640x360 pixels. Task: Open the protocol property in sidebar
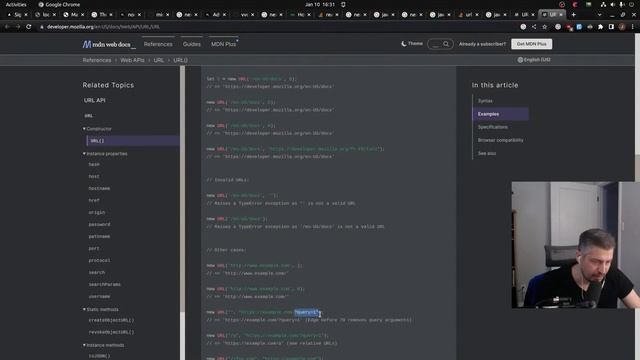99,260
